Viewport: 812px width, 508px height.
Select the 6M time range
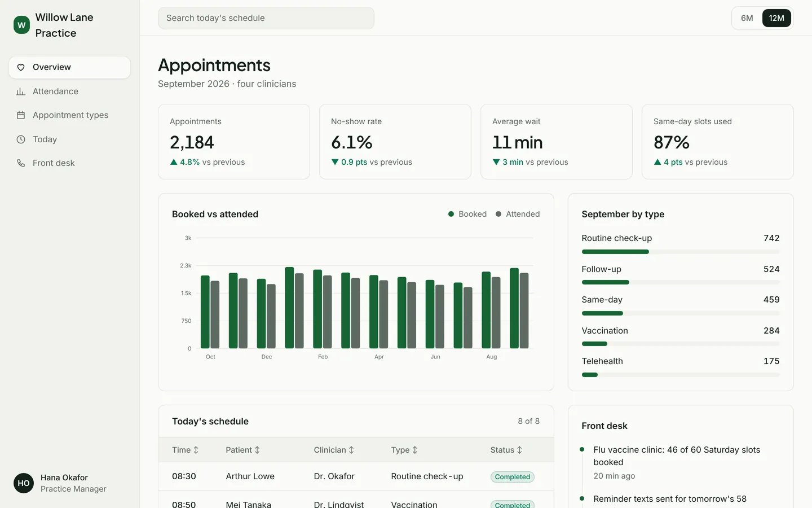click(747, 18)
